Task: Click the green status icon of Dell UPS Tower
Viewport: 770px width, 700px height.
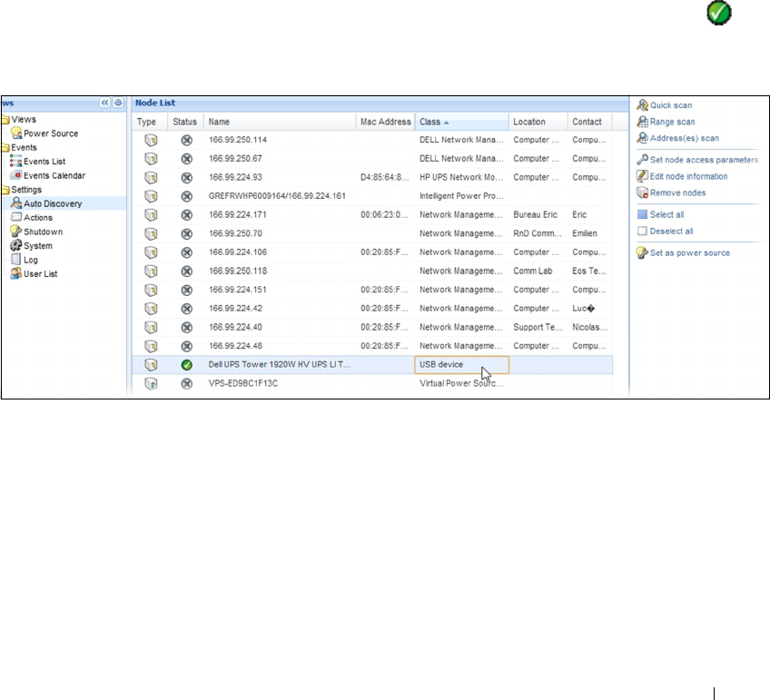Action: (x=186, y=364)
